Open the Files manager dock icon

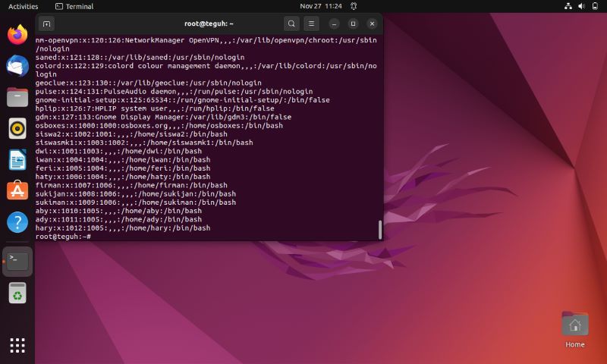click(x=17, y=97)
